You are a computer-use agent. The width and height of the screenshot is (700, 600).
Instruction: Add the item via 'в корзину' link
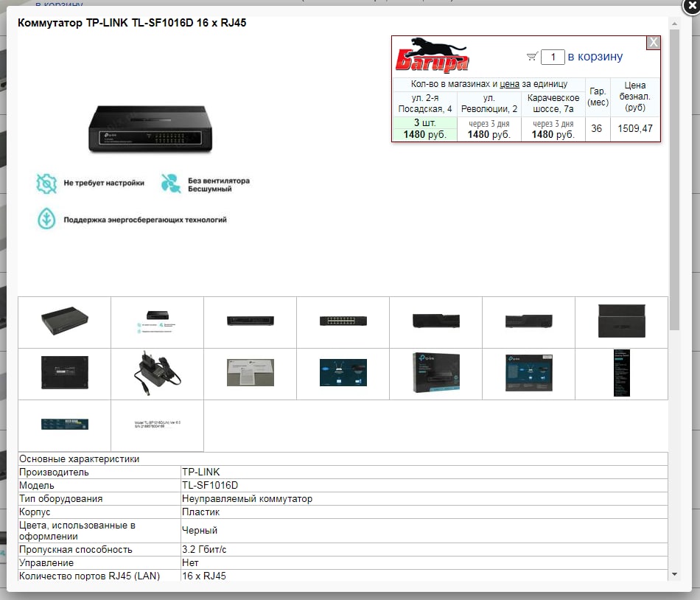(x=595, y=57)
